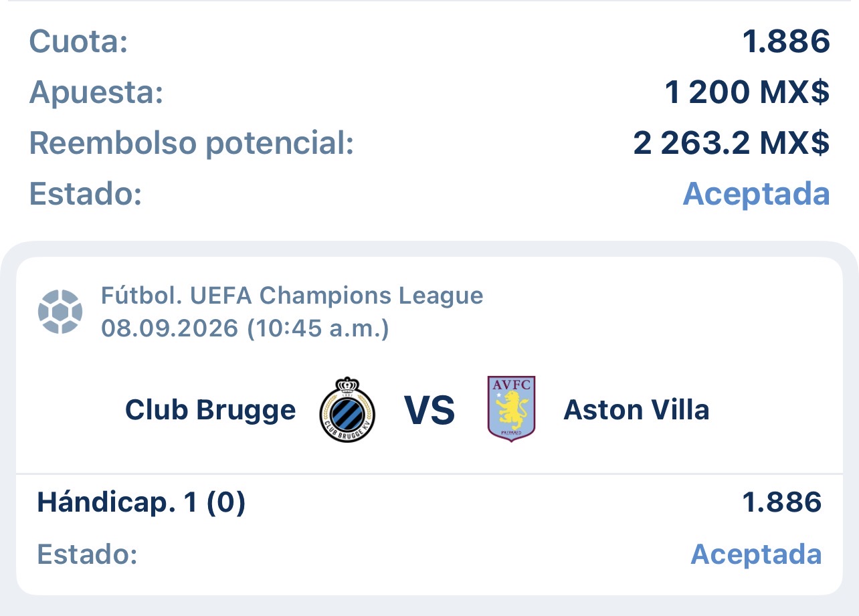Viewport: 859px width, 616px height.
Task: Click the Estado: label inside match card
Action: (x=87, y=554)
